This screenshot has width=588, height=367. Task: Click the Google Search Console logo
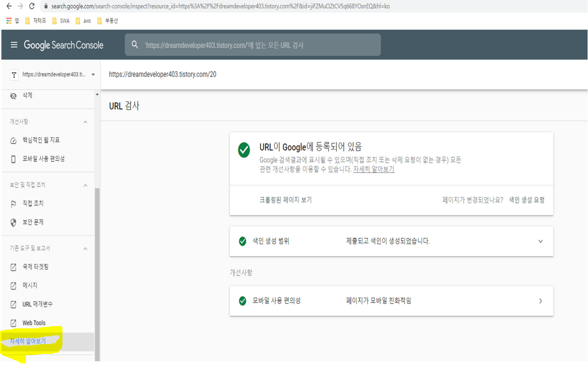coord(64,45)
